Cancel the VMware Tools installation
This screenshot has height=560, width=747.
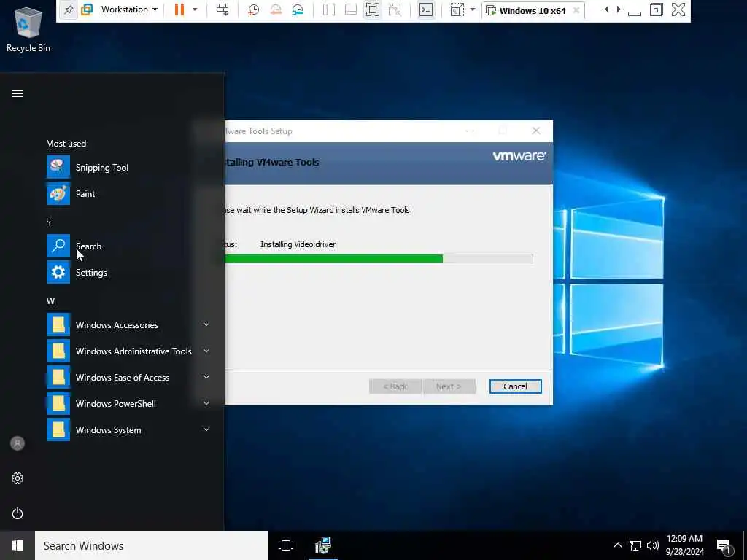coord(516,386)
